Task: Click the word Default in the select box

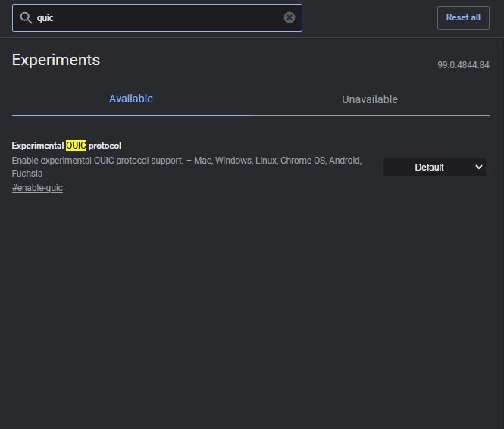Action: click(x=429, y=167)
